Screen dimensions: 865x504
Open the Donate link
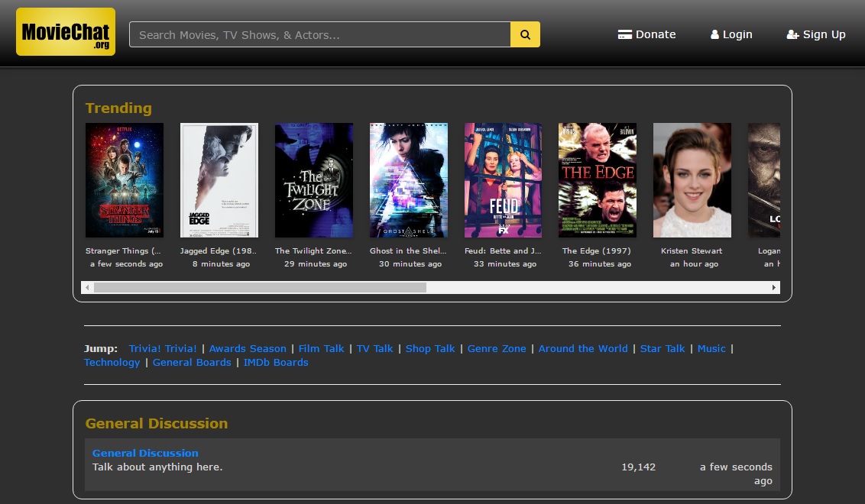646,34
